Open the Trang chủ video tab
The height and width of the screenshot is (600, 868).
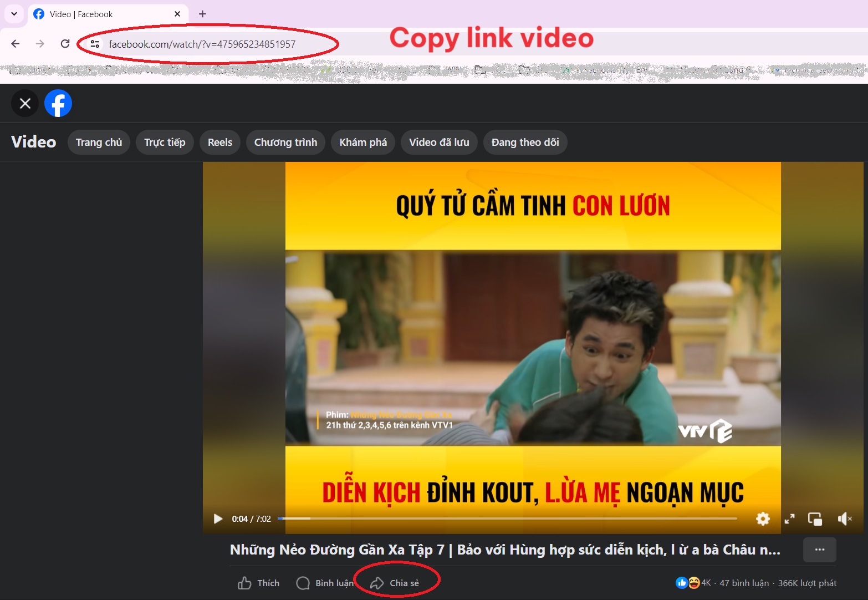pyautogui.click(x=99, y=142)
